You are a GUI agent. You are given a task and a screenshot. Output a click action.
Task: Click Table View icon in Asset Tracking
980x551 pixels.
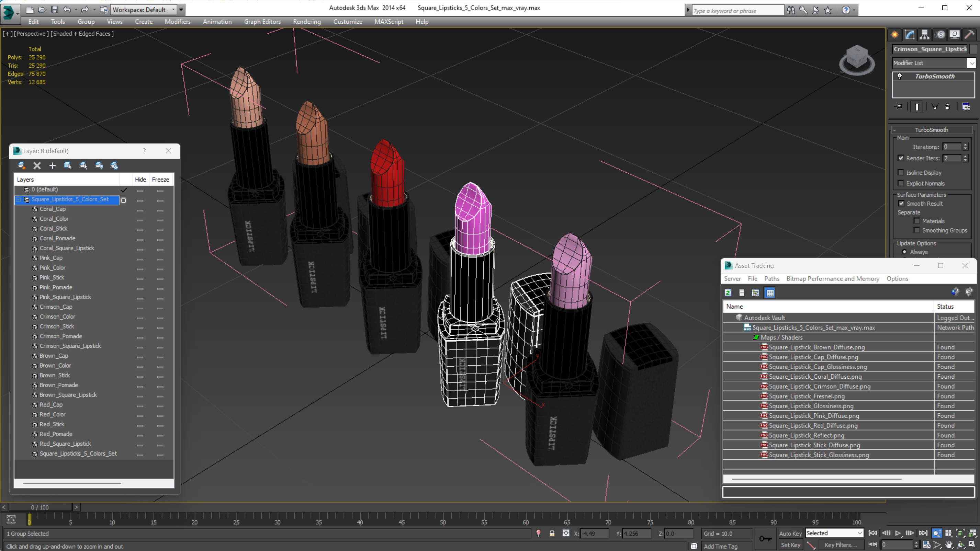tap(770, 292)
